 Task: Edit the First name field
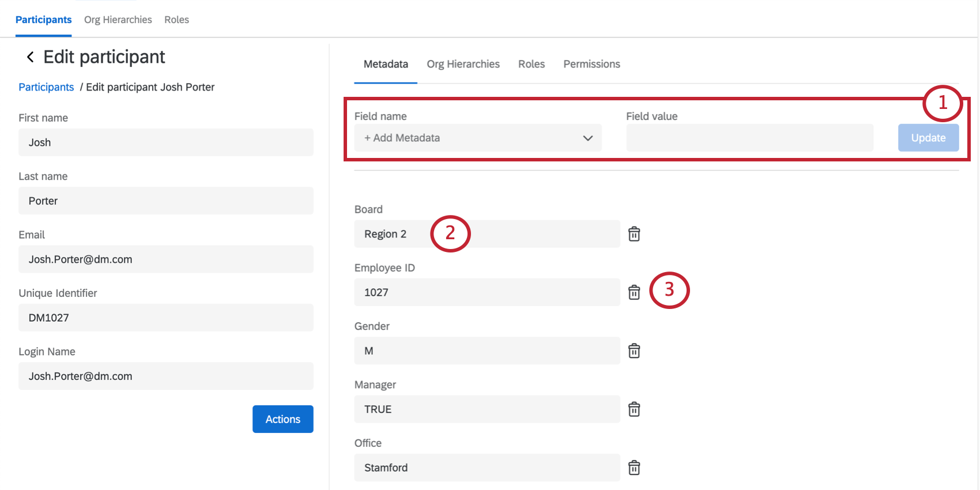click(x=165, y=142)
